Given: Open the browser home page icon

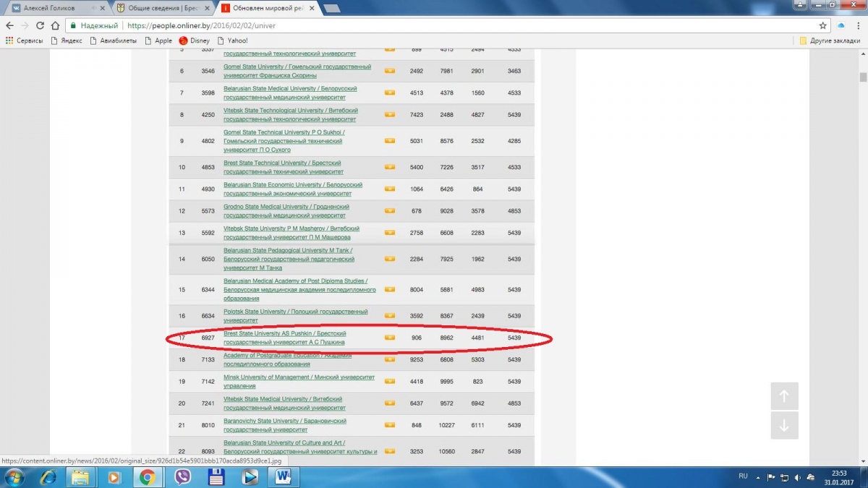Looking at the screenshot, I should coord(55,25).
